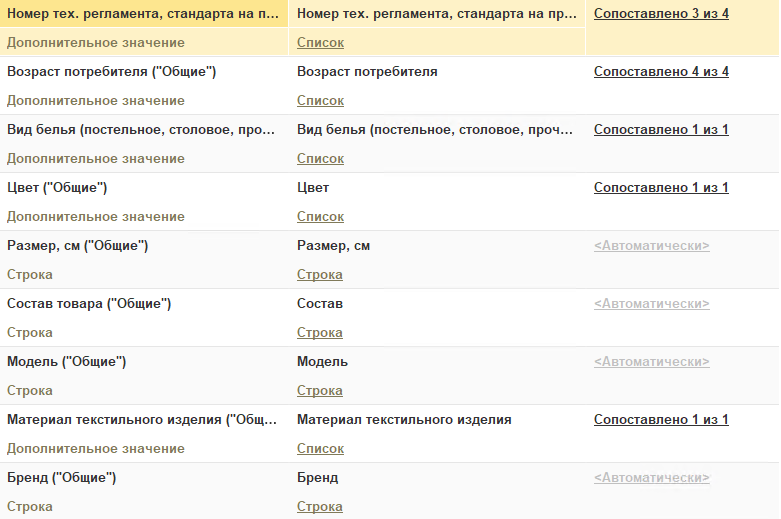781x519 pixels.
Task: Open the "Сопоставлено 4 из 4" mapping link
Action: point(661,72)
